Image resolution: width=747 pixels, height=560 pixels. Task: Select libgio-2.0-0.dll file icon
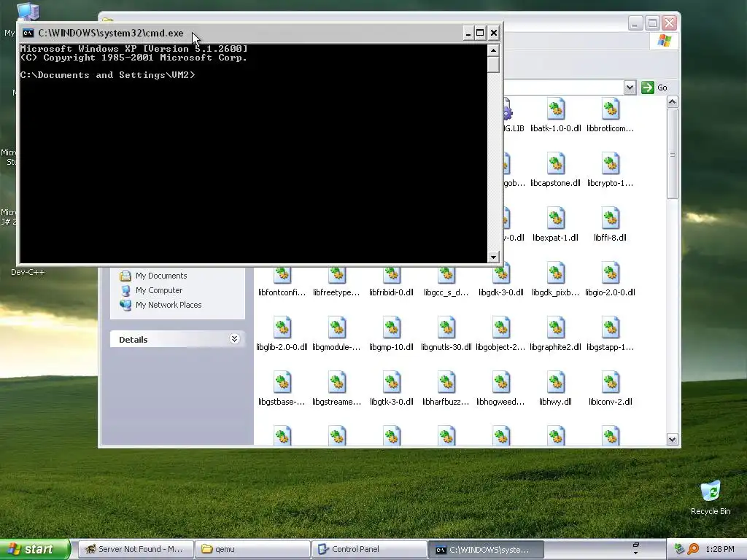611,273
